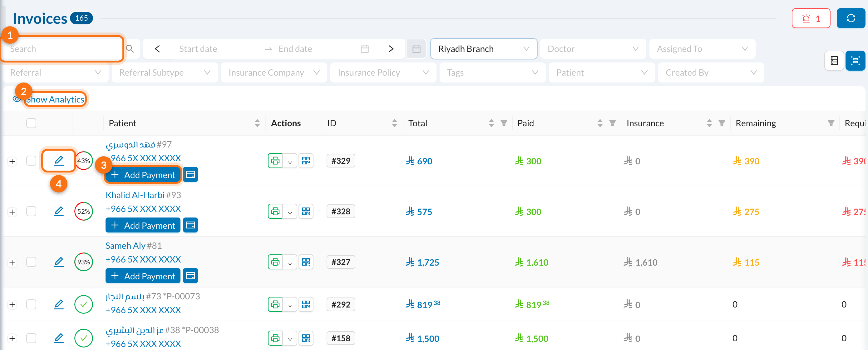Focus the Search input field
Viewport: 868px width, 350px height.
click(x=62, y=49)
